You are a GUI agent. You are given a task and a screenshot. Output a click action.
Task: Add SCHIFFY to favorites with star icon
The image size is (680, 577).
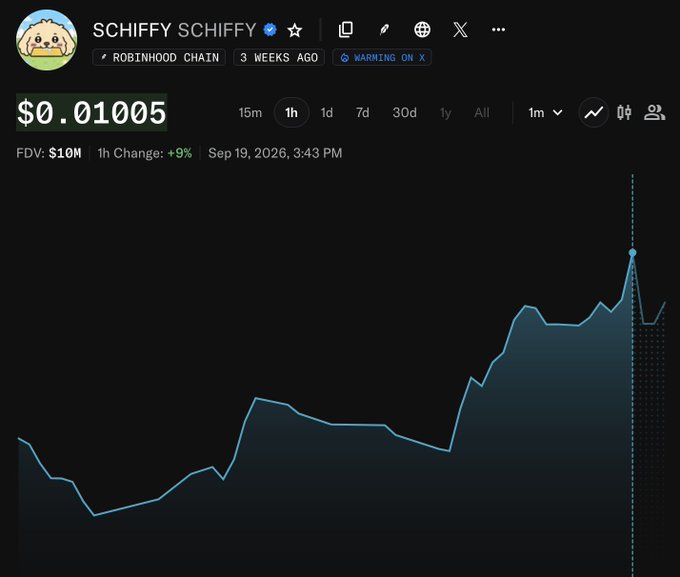(x=295, y=30)
